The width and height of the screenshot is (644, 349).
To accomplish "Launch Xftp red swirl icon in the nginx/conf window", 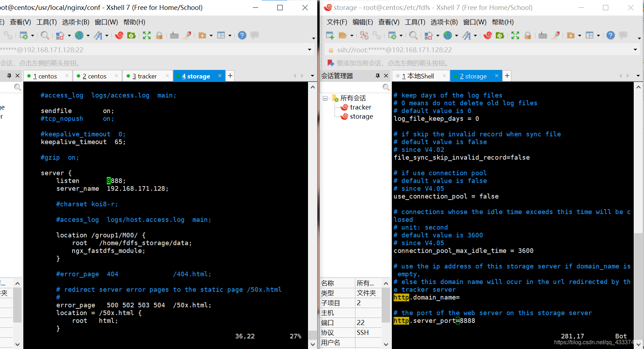I will [119, 35].
